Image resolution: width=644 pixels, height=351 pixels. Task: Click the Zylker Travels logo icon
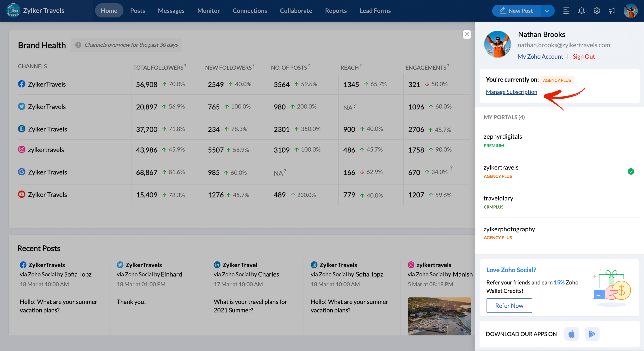point(13,11)
